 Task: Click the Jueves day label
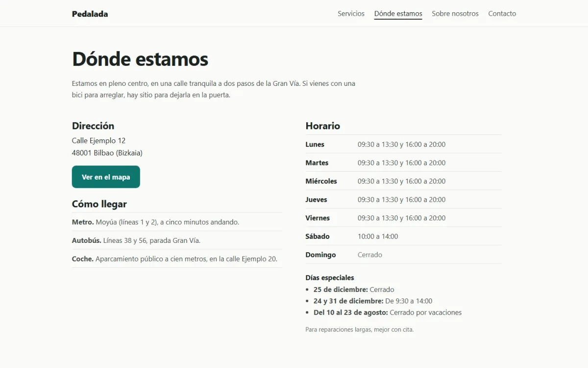pos(317,199)
